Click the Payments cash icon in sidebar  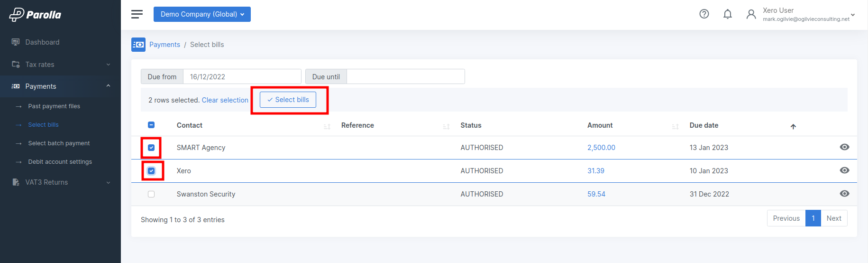point(16,86)
